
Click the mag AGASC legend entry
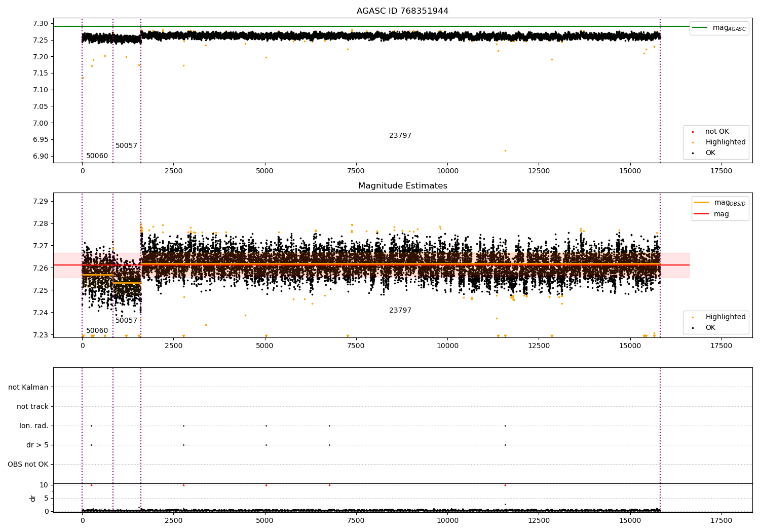(719, 28)
